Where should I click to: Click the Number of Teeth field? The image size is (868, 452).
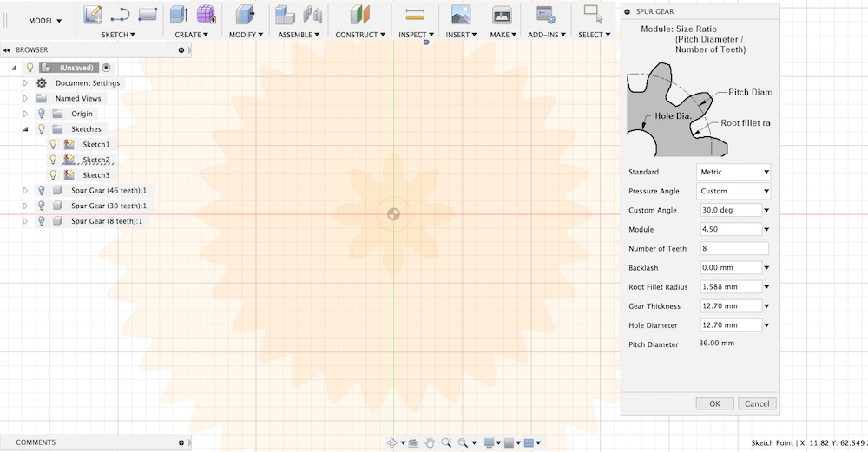pyautogui.click(x=734, y=248)
